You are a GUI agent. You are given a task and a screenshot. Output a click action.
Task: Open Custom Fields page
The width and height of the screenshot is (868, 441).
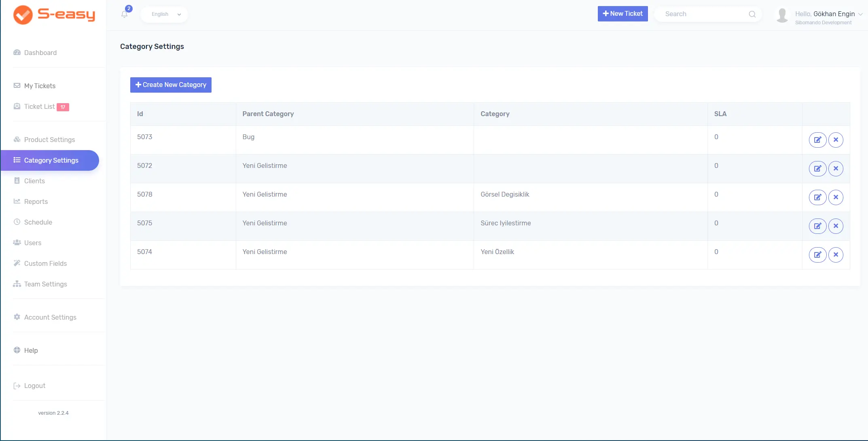tap(45, 263)
